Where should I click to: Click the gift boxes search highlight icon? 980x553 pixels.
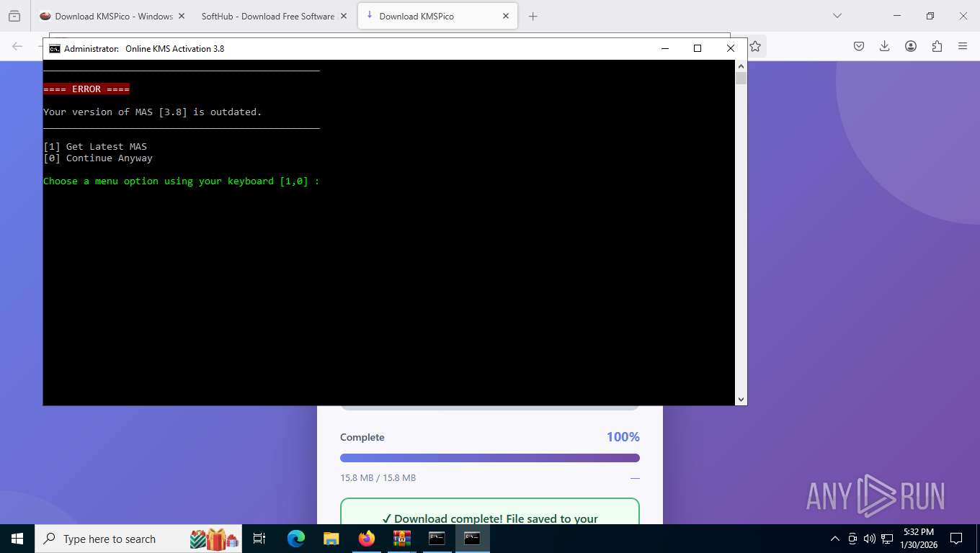pyautogui.click(x=214, y=539)
